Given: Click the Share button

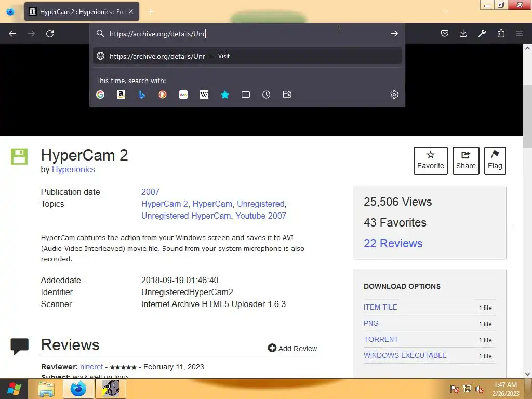Looking at the screenshot, I should 466,161.
